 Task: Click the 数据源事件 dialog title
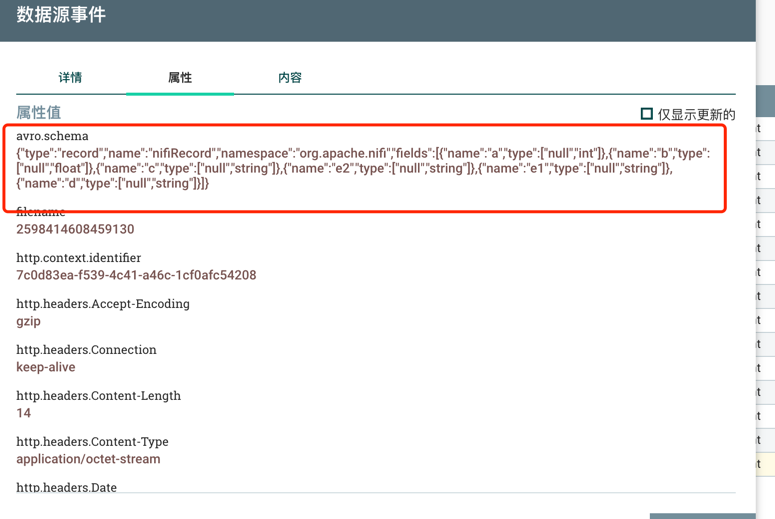click(61, 15)
